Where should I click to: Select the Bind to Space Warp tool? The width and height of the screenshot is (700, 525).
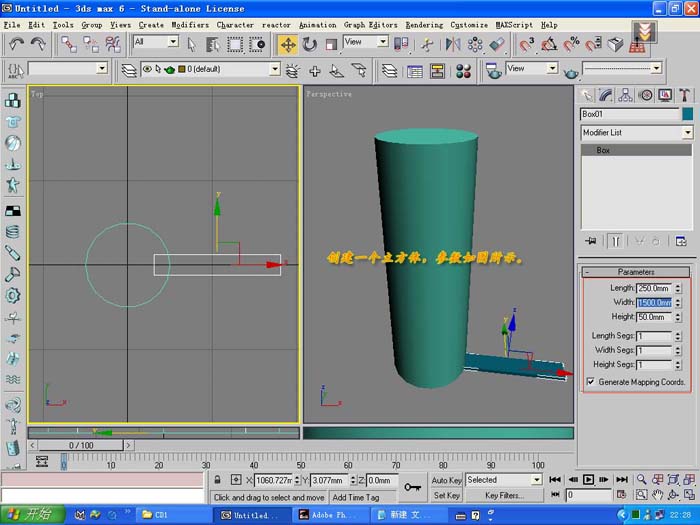point(113,45)
